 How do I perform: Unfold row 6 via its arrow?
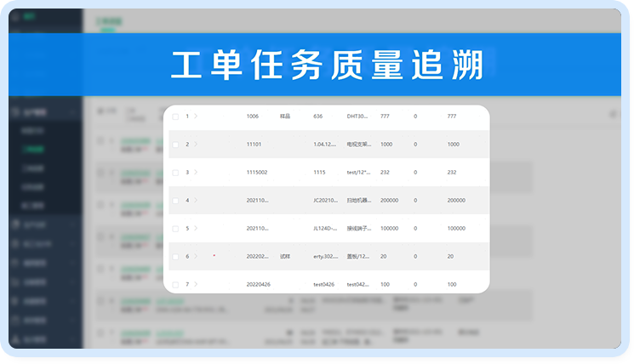196,256
